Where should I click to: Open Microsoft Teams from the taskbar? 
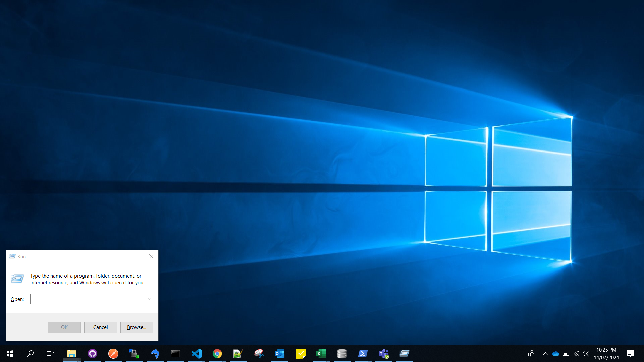(383, 353)
